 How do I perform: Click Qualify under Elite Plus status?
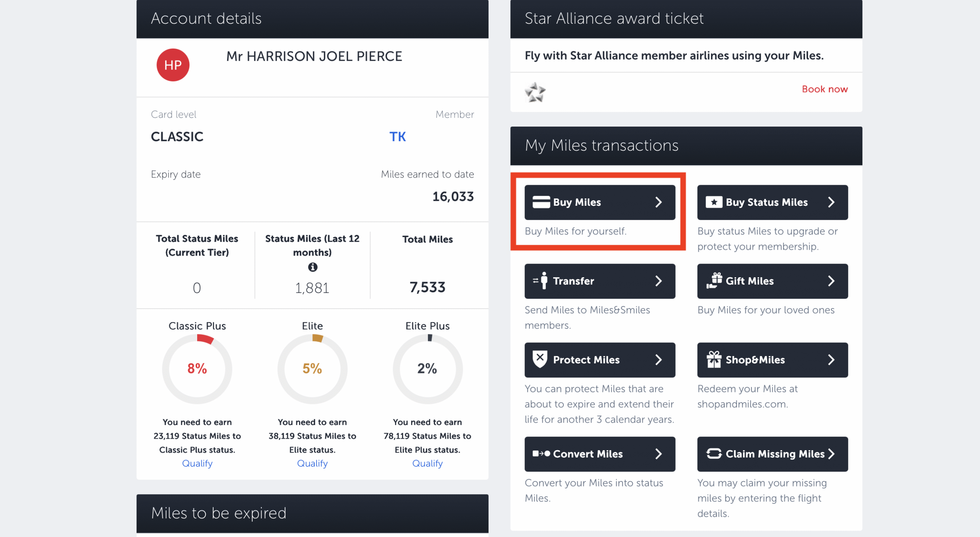coord(427,463)
